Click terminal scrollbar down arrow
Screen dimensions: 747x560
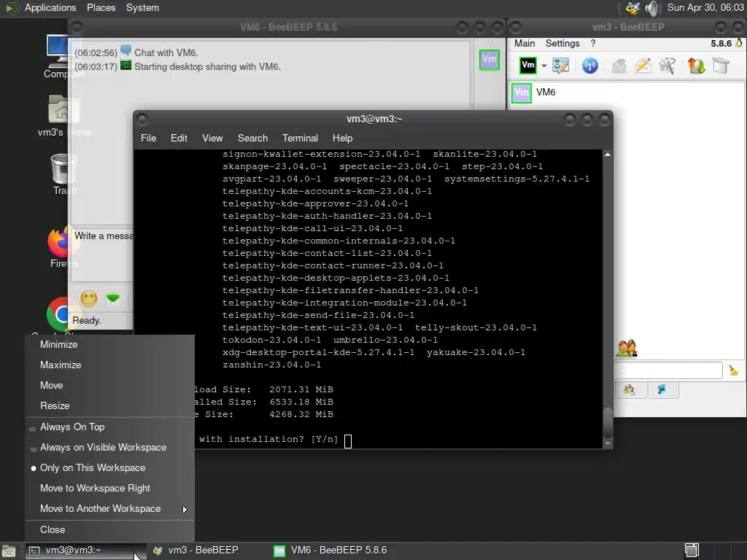pos(608,443)
